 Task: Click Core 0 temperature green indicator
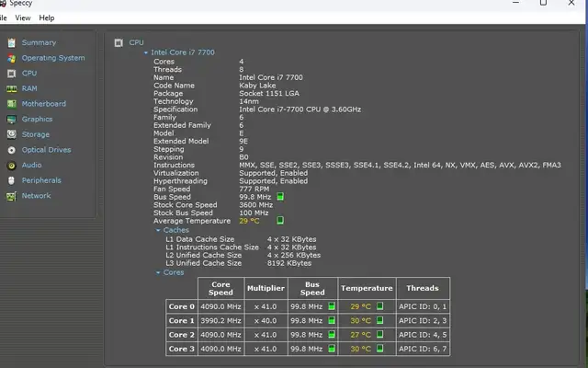(x=379, y=306)
